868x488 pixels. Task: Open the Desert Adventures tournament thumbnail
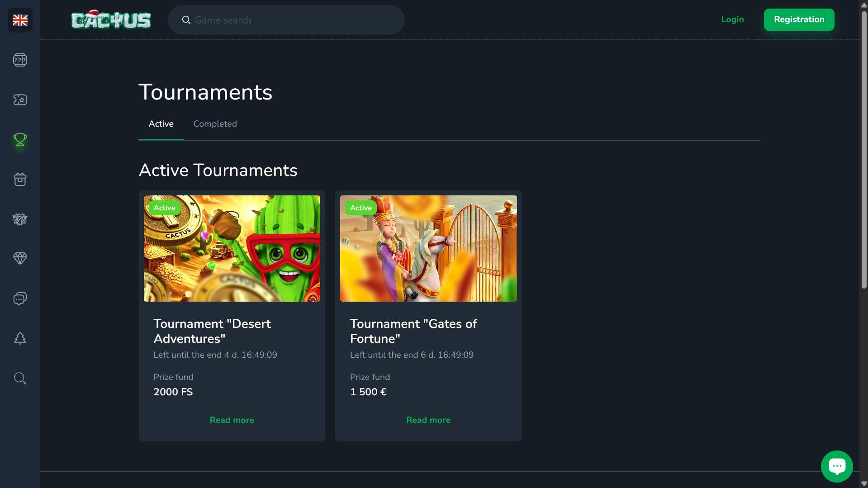232,248
